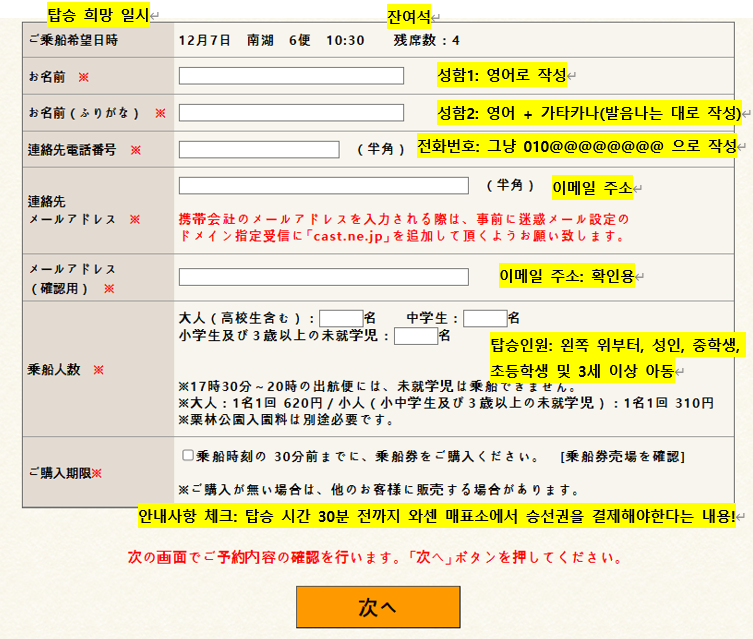Image resolution: width=753 pixels, height=639 pixels.
Task: Click the orange 次へ button
Action: click(378, 607)
